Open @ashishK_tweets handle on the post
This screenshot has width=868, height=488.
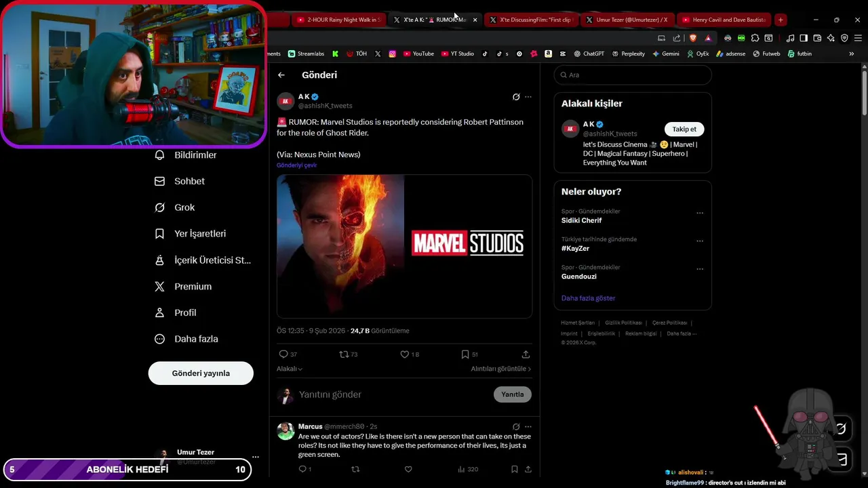[325, 106]
